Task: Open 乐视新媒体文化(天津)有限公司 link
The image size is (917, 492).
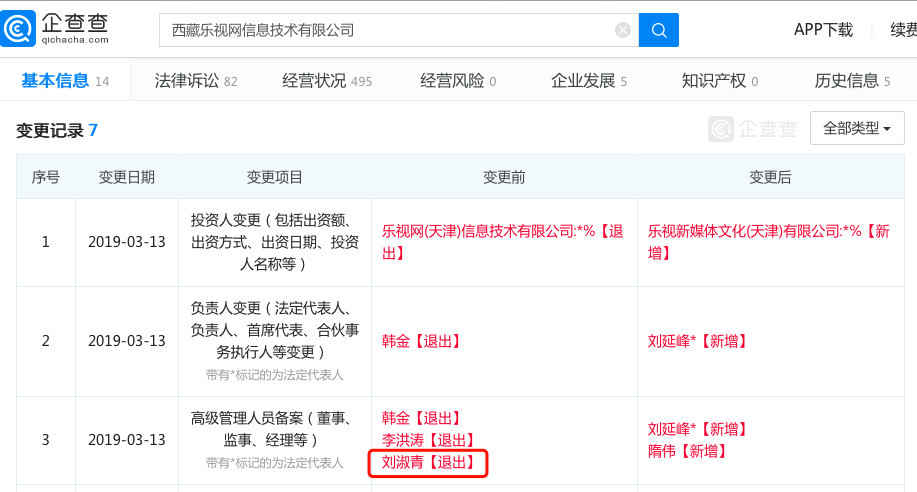Action: coord(768,242)
